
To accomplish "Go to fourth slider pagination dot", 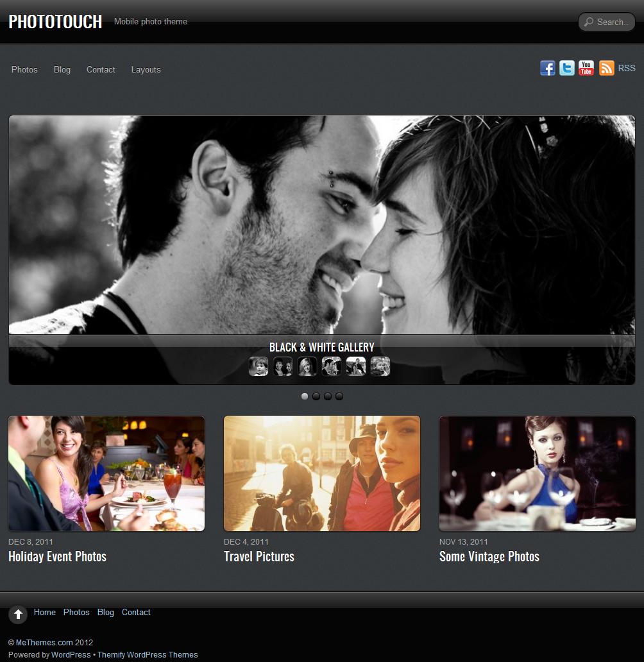I will [339, 396].
